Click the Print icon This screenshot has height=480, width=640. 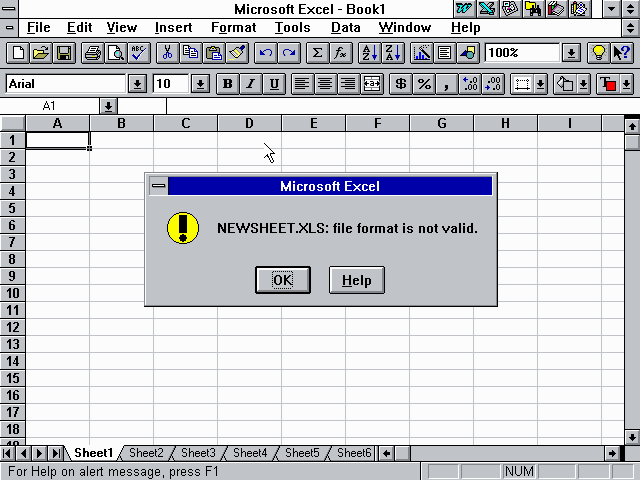(x=93, y=53)
